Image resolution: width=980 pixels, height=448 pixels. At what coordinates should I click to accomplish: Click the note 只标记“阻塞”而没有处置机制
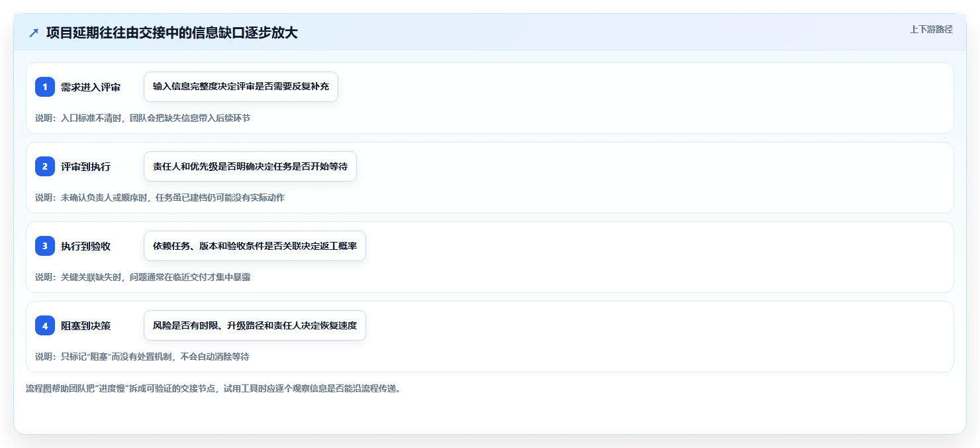coord(142,357)
